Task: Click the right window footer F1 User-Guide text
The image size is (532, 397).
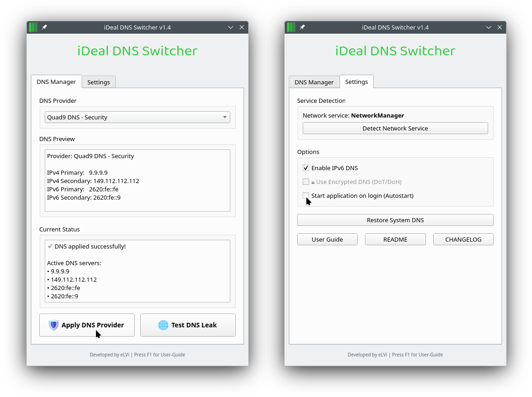Action: click(418, 355)
